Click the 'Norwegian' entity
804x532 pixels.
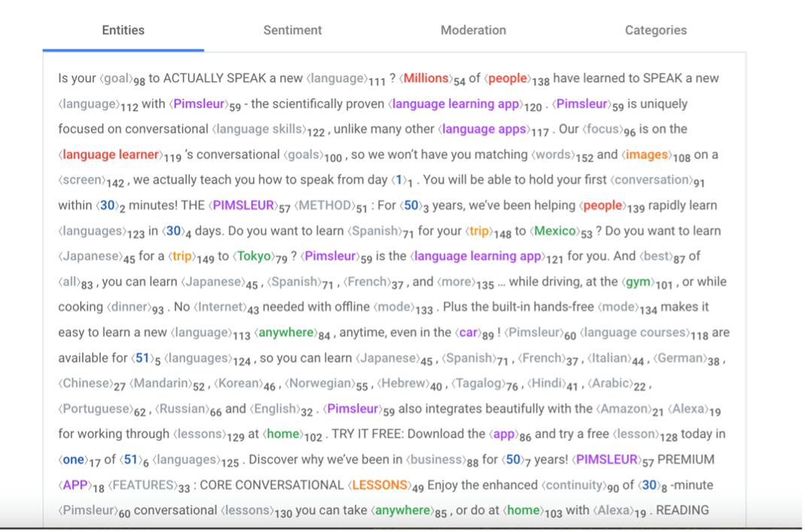(x=320, y=383)
